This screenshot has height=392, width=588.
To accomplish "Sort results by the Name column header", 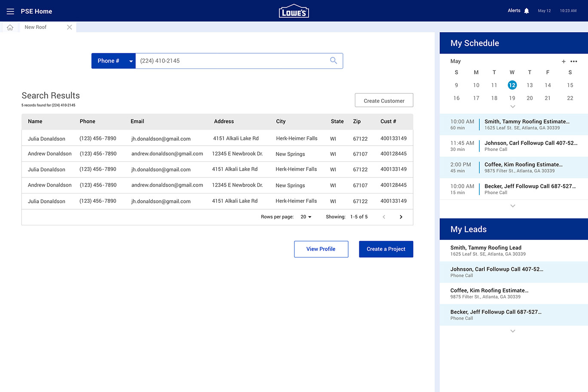I will pyautogui.click(x=35, y=122).
